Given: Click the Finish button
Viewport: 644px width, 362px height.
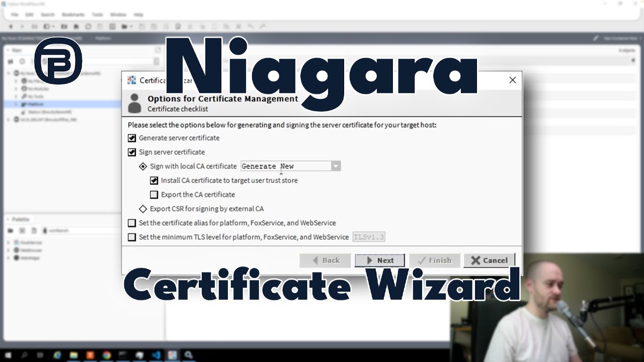Looking at the screenshot, I should (435, 260).
